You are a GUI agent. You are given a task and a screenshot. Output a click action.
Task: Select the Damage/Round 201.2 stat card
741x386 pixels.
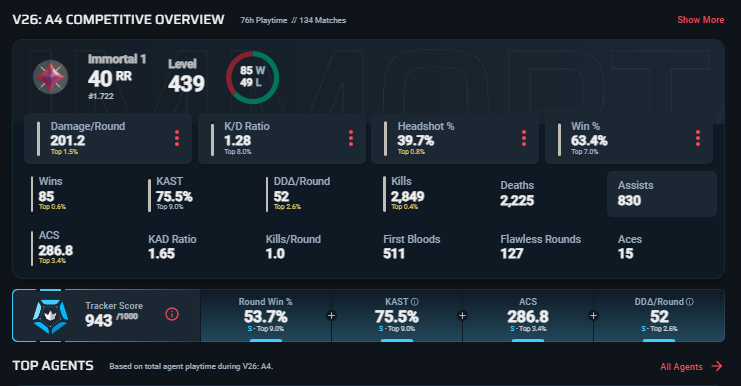tap(108, 138)
